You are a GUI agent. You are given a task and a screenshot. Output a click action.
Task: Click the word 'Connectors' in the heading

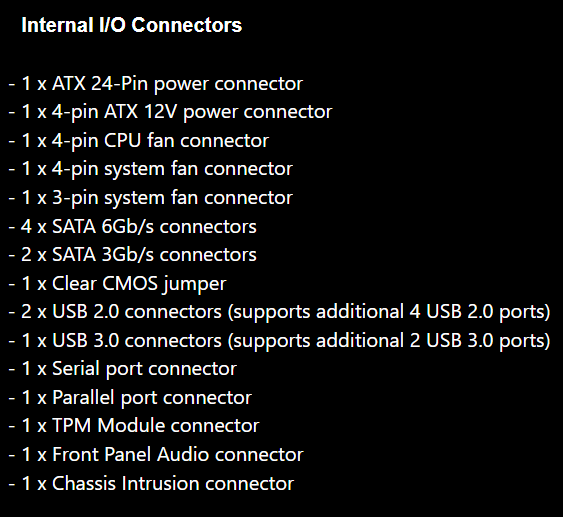(x=187, y=25)
